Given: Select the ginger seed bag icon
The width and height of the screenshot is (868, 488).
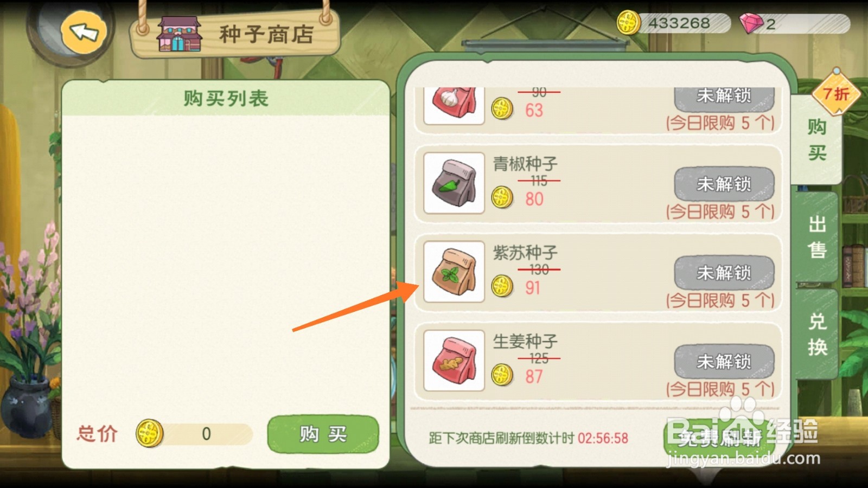Looking at the screenshot, I should pos(454,361).
